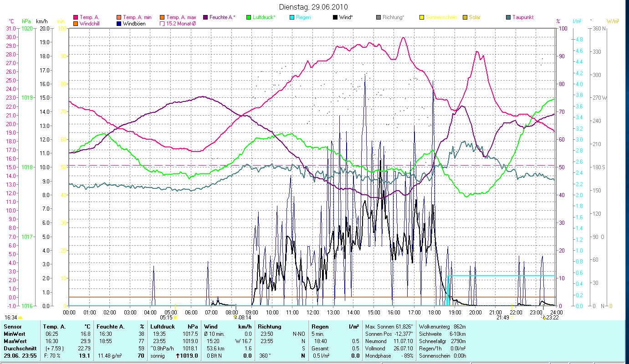Click the 'Sonnen Pos -12,377°' entry
Screen dimensions: 629x364
tap(389, 334)
